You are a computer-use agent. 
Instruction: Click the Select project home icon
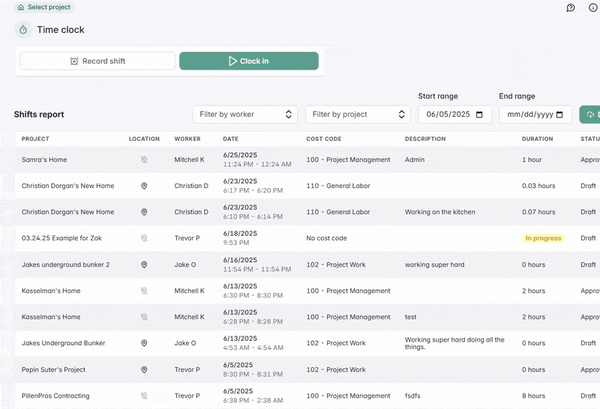tap(21, 7)
